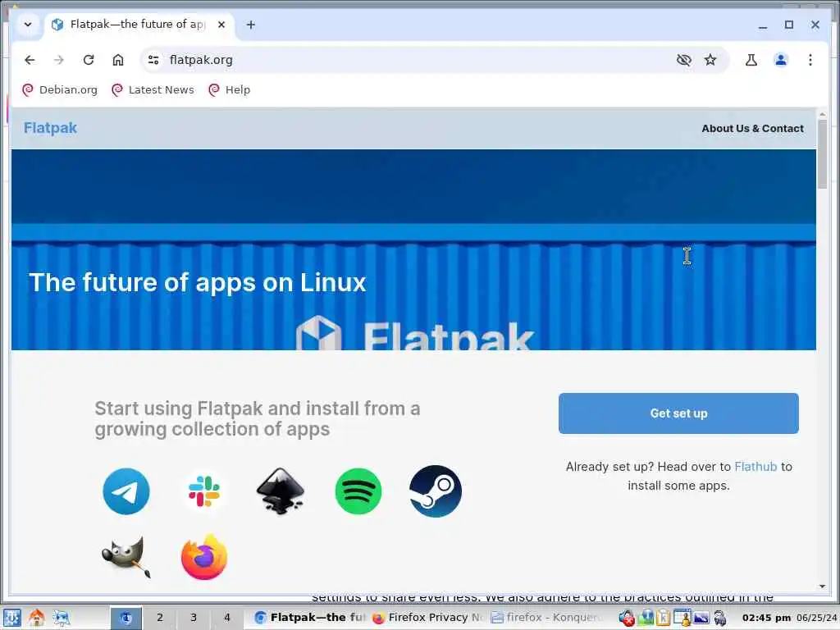Click the 'Start using Flatpak' heading text

click(x=257, y=418)
